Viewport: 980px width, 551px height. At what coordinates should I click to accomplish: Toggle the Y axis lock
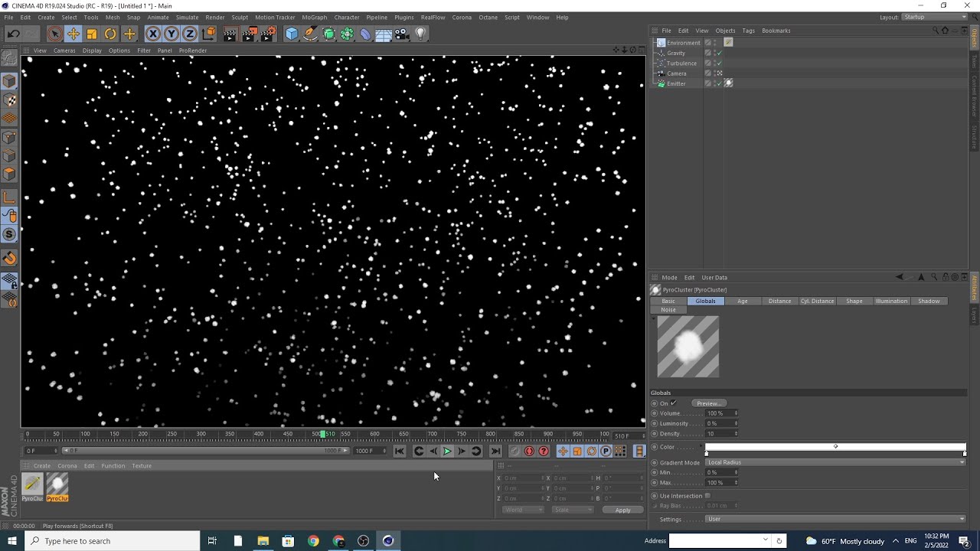pos(171,34)
